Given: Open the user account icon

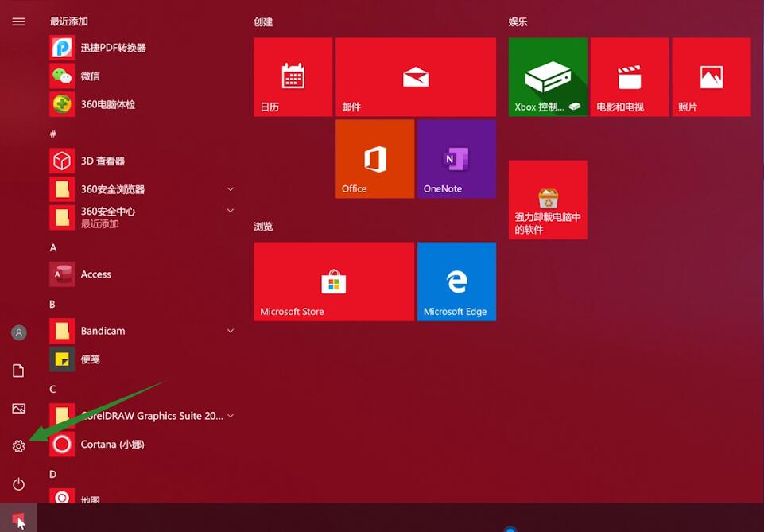Looking at the screenshot, I should [18, 332].
